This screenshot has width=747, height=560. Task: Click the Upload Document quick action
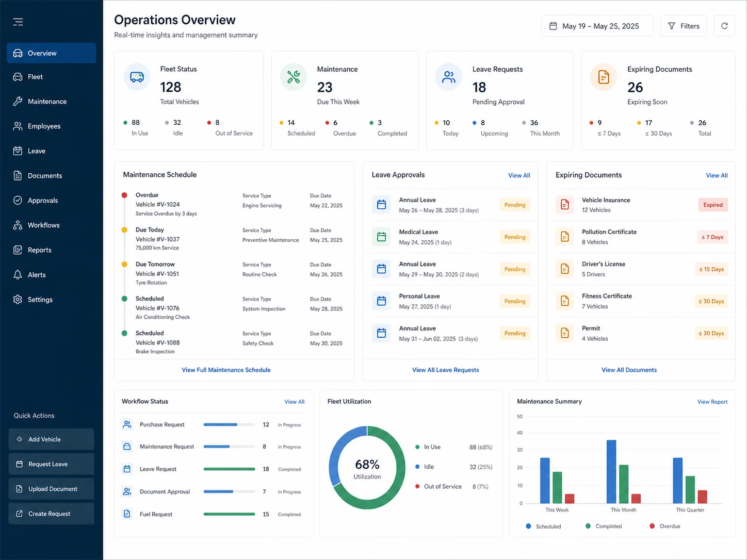tap(52, 489)
